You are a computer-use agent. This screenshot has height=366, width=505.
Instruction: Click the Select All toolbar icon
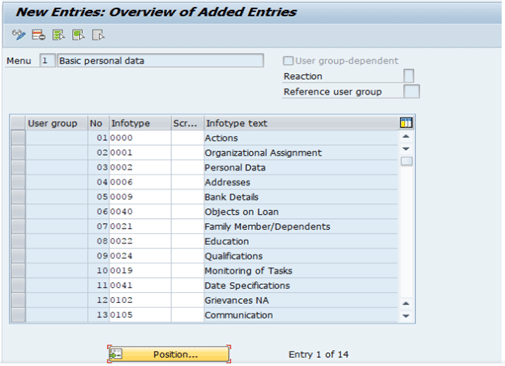(x=58, y=35)
